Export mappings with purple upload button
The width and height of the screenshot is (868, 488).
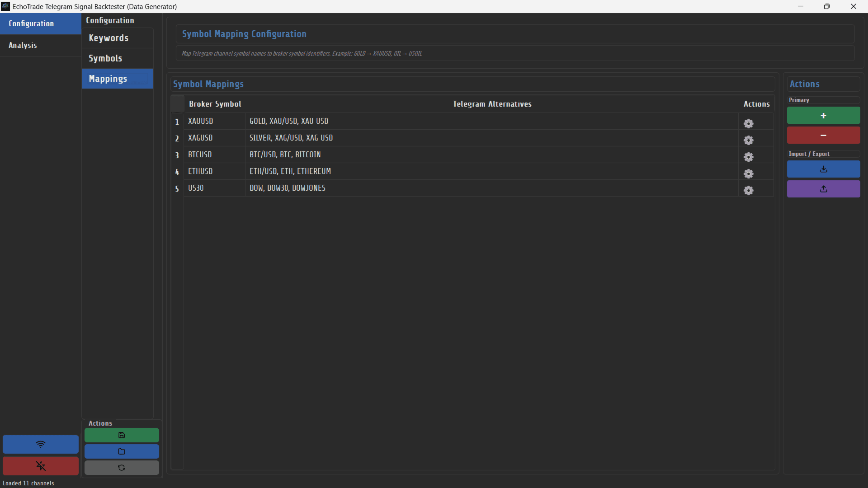(823, 189)
